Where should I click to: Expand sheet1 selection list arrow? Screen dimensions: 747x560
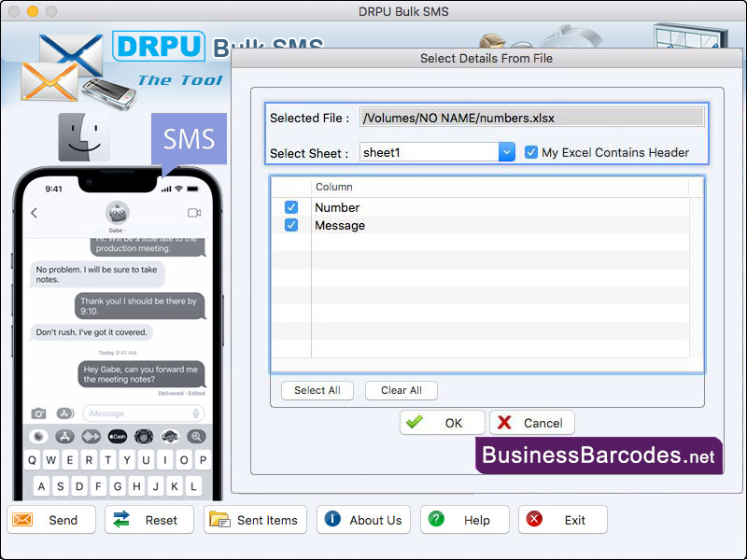pos(505,153)
